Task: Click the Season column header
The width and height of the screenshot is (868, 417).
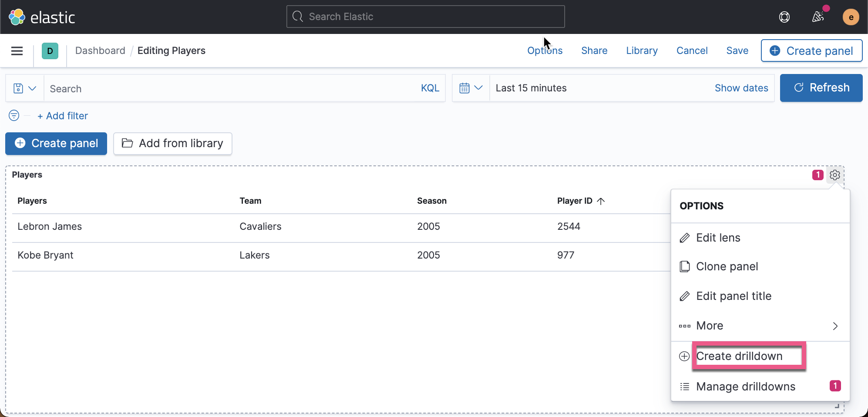Action: (432, 201)
